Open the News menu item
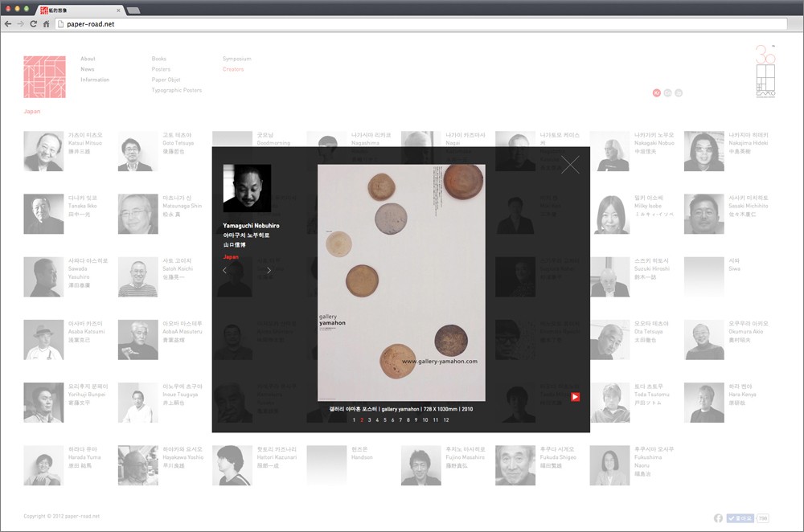Viewport: 804px width, 532px height. (87, 69)
